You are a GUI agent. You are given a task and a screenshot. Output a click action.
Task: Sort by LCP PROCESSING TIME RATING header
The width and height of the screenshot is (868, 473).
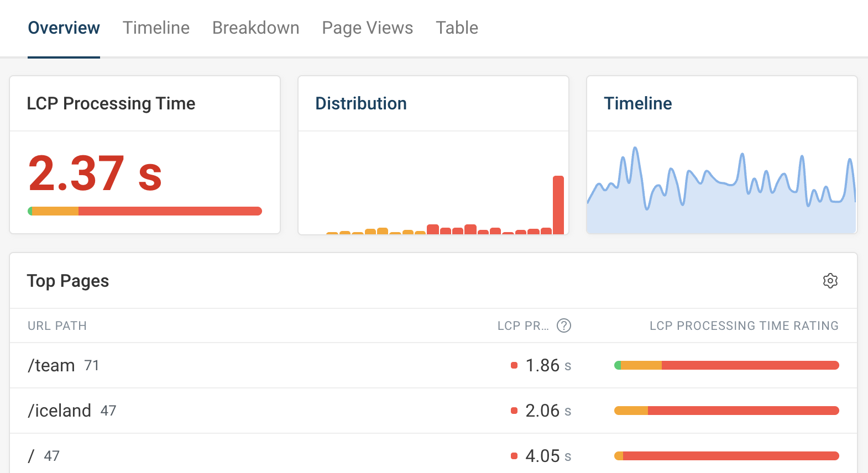tap(744, 326)
